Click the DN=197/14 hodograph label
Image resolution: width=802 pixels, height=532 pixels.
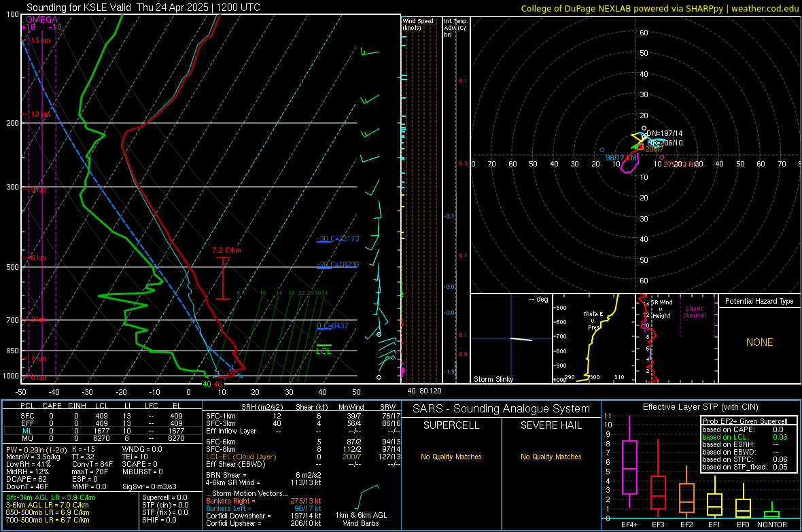click(x=665, y=134)
